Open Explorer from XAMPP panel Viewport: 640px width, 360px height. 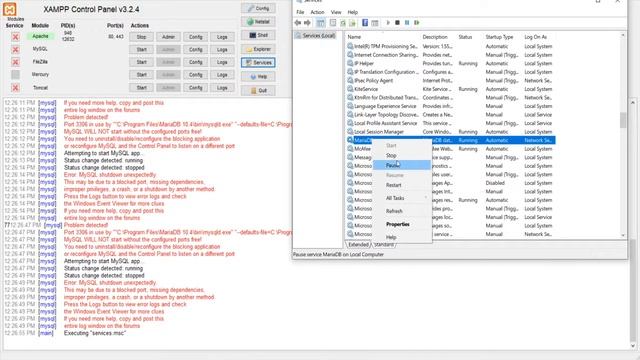point(258,49)
